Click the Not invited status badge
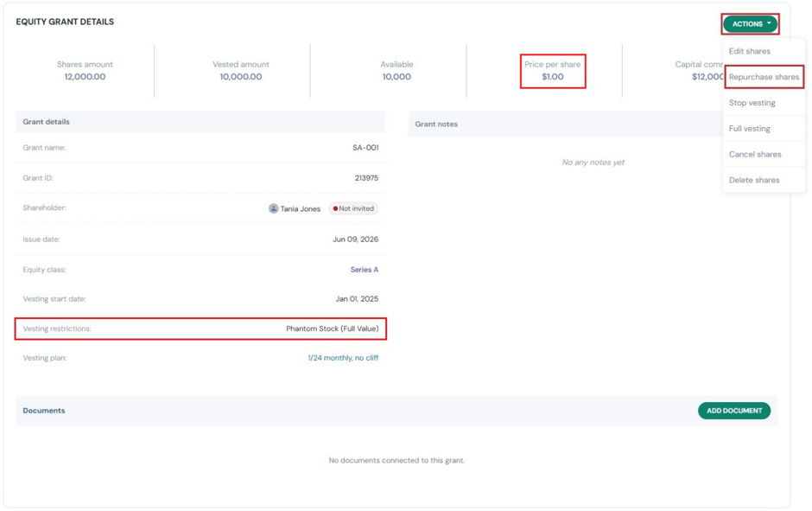Image resolution: width=812 pixels, height=511 pixels. (x=353, y=208)
